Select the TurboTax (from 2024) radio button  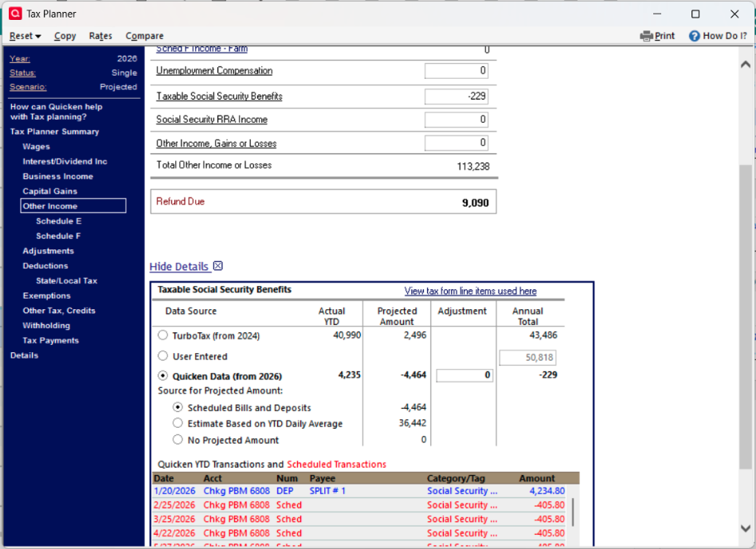click(x=163, y=335)
